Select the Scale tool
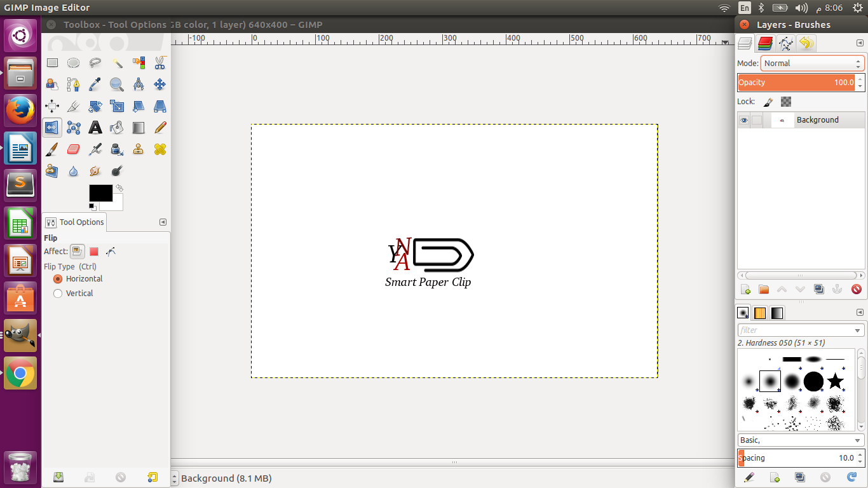The width and height of the screenshot is (868, 488). point(117,106)
